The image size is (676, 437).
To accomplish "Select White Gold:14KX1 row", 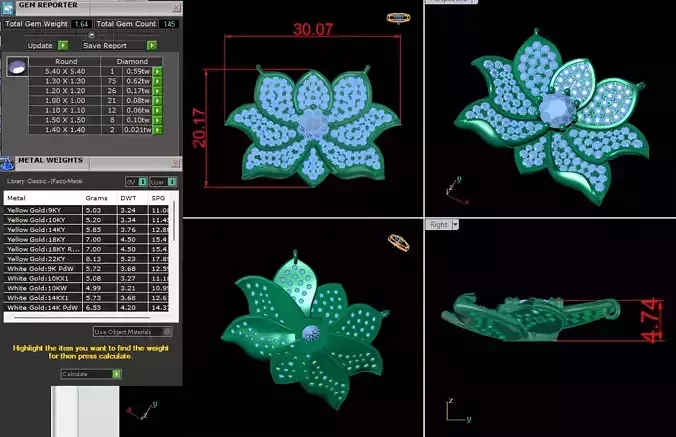I will click(86, 298).
